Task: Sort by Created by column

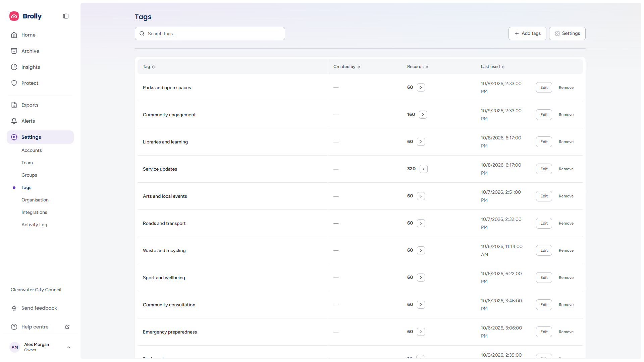Action: coord(347,67)
